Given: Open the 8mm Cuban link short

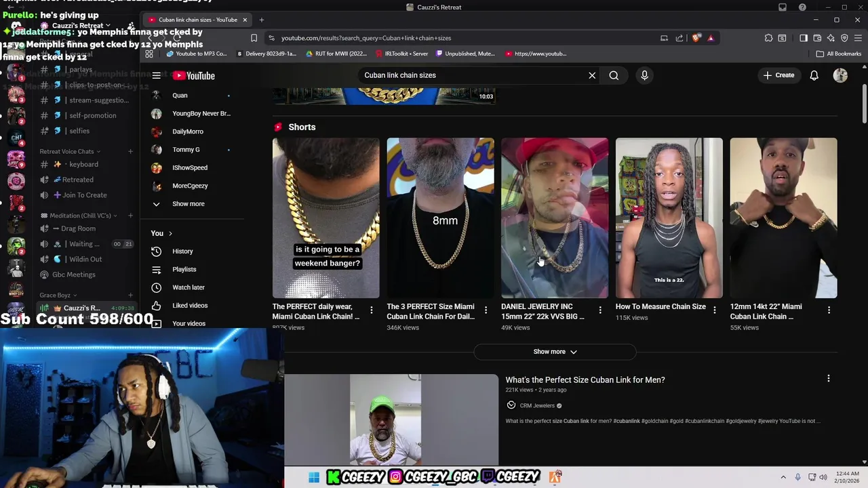Looking at the screenshot, I should coord(440,218).
